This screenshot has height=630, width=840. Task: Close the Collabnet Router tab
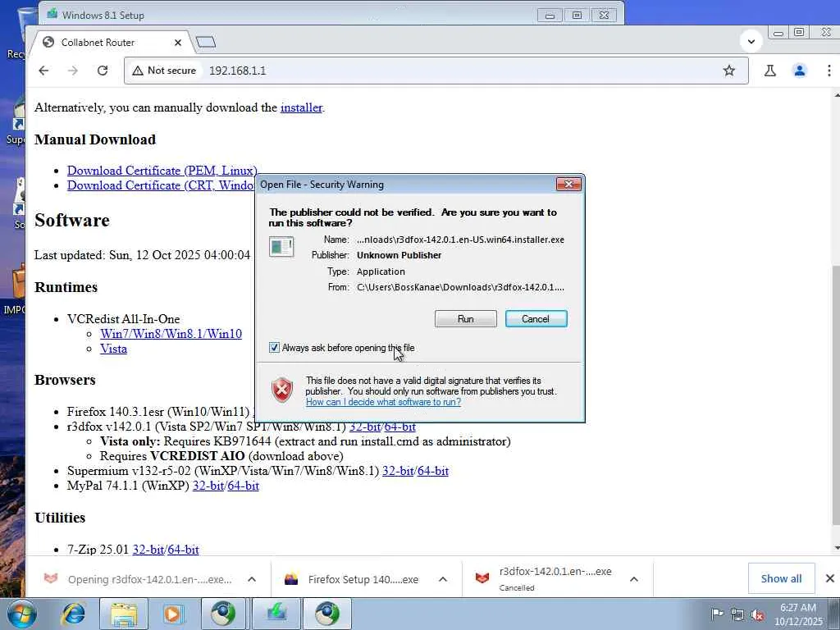tap(178, 43)
